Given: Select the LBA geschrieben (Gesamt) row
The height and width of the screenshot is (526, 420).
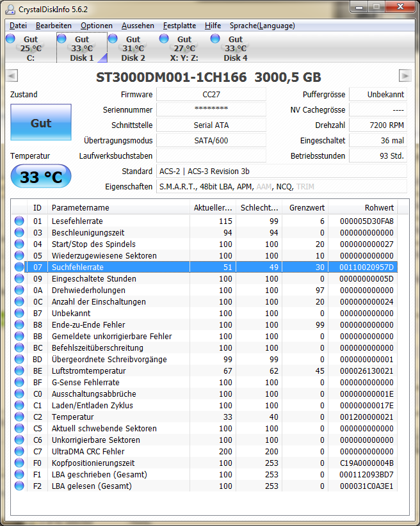Looking at the screenshot, I should pos(204,474).
